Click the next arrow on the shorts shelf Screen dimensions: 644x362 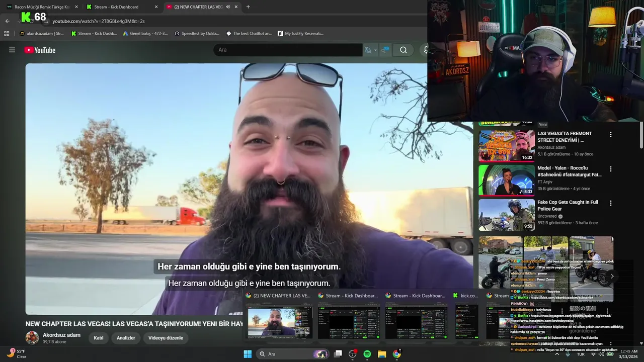[x=612, y=276]
